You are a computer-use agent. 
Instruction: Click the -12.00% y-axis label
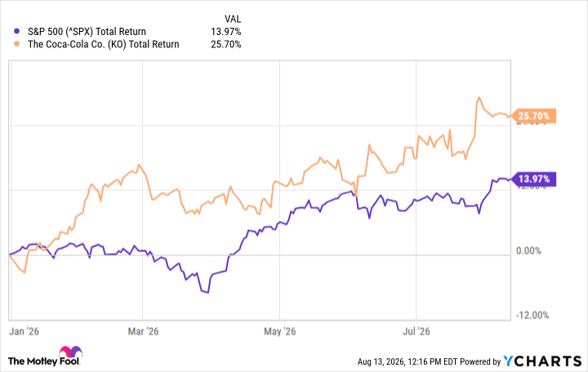[532, 316]
